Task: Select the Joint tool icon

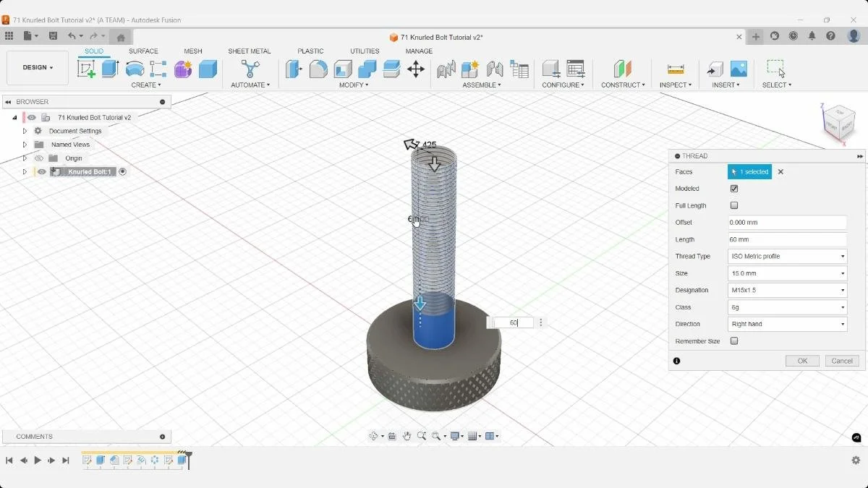Action: 495,69
